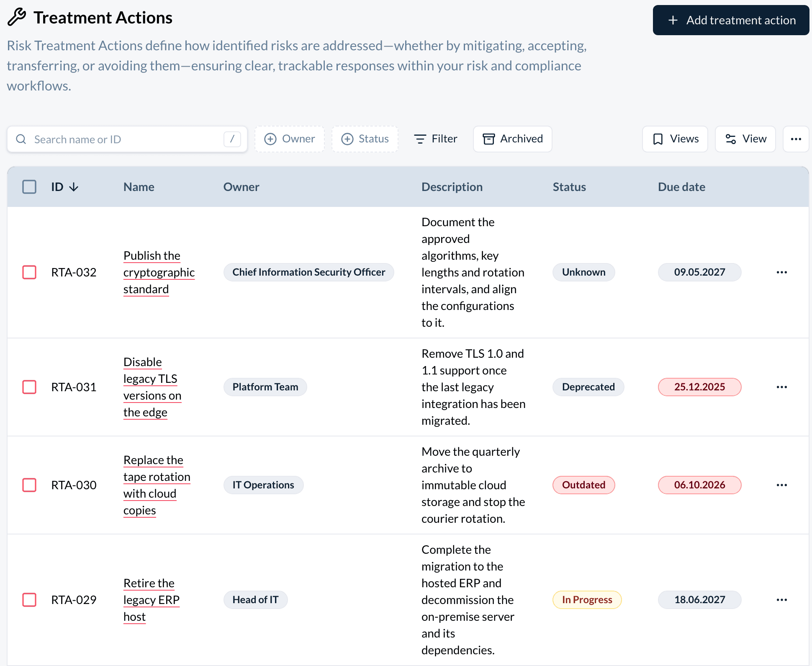The width and height of the screenshot is (812, 666).
Task: Select the RTA-030 row checkbox
Action: [x=29, y=485]
